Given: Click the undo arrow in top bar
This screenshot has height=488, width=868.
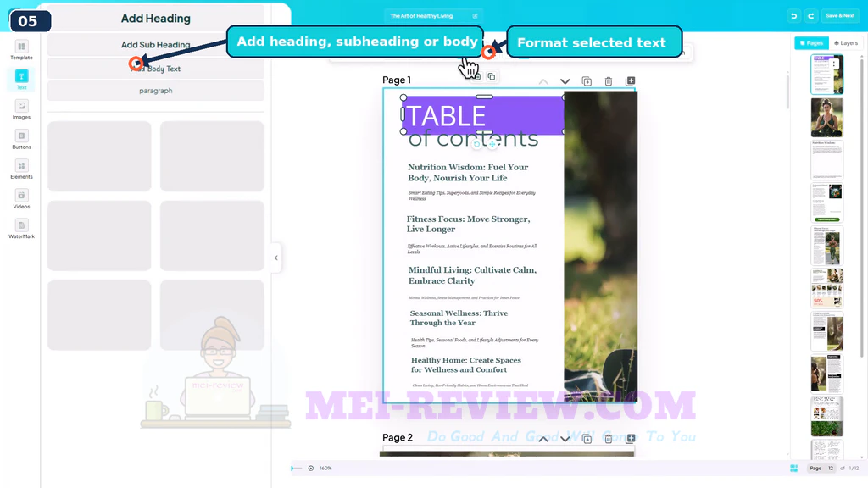Looking at the screenshot, I should click(x=793, y=16).
